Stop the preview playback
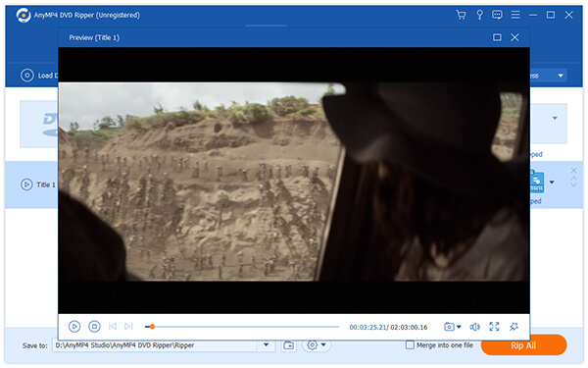This screenshot has width=588, height=368. tap(94, 327)
